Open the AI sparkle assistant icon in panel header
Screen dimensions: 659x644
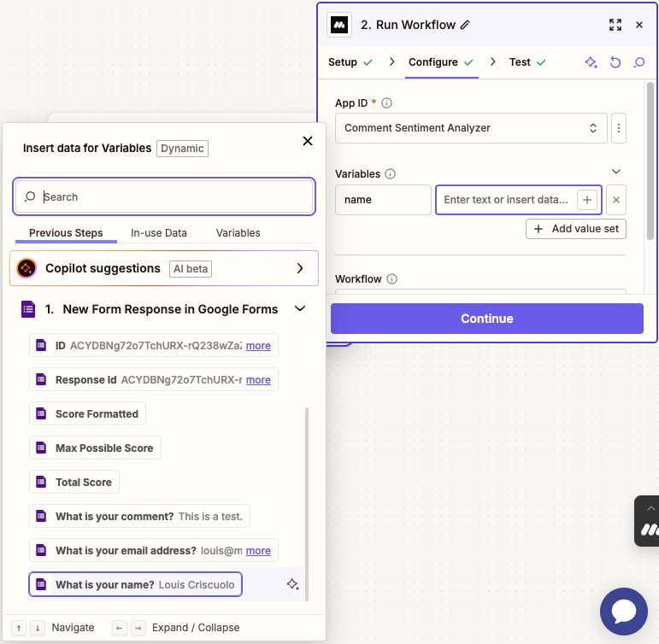click(x=591, y=62)
